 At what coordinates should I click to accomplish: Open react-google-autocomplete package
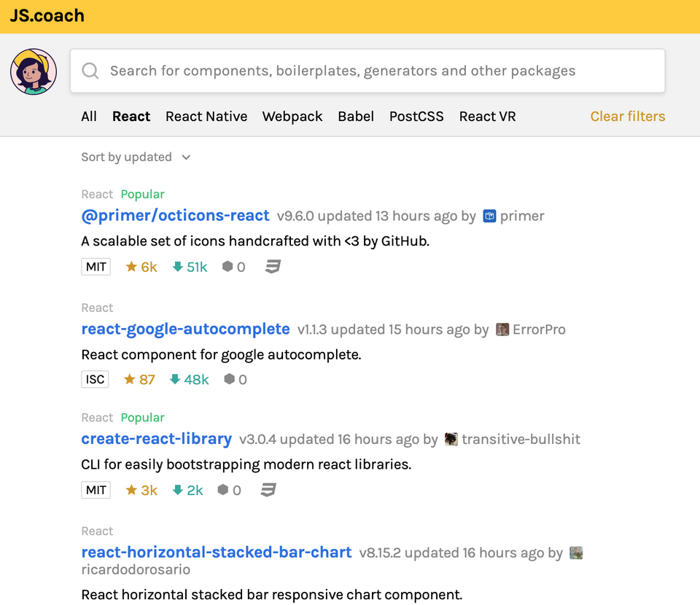(x=185, y=329)
